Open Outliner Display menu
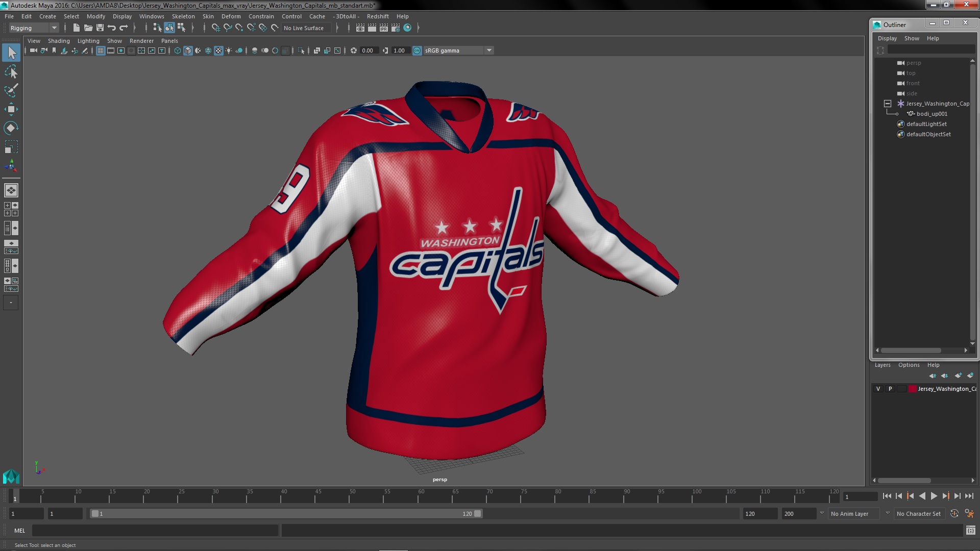Screen dimensions: 980x551 pos(887,38)
